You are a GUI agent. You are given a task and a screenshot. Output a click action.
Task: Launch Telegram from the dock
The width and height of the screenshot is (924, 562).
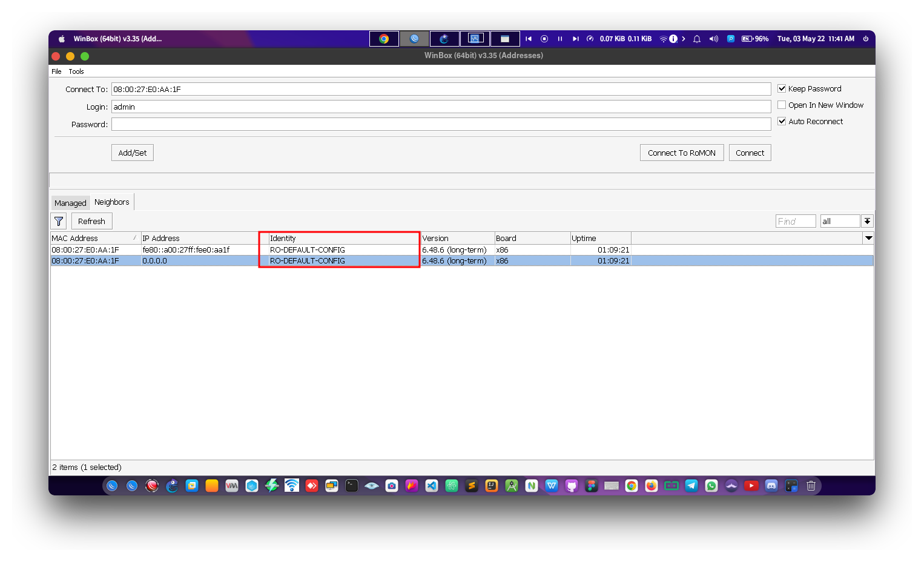click(x=691, y=485)
